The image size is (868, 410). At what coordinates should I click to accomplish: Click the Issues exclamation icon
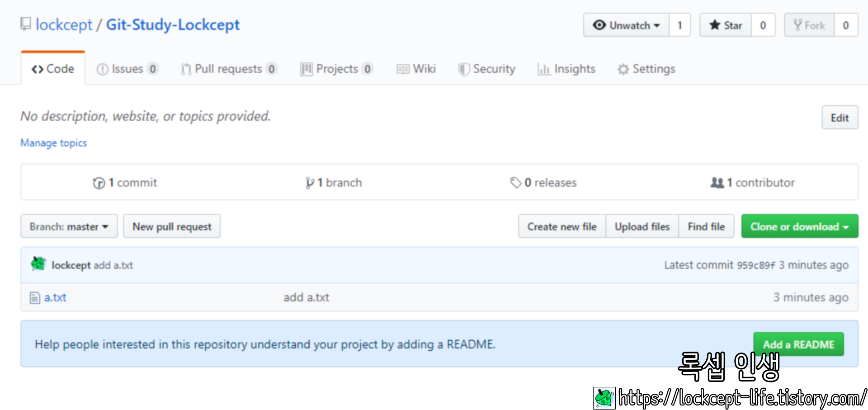(102, 69)
